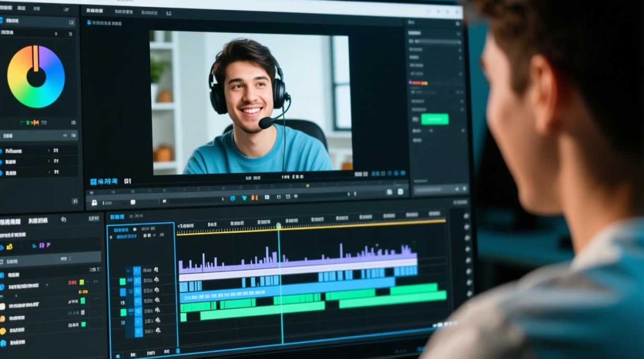644x359 pixels.
Task: Open the gear-like icon in the lower-left panel header
Action: 64,220
